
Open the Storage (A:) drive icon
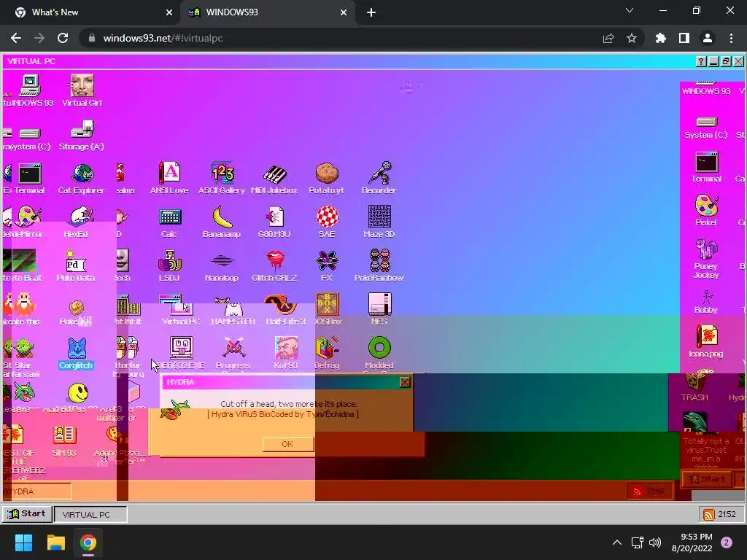click(82, 135)
